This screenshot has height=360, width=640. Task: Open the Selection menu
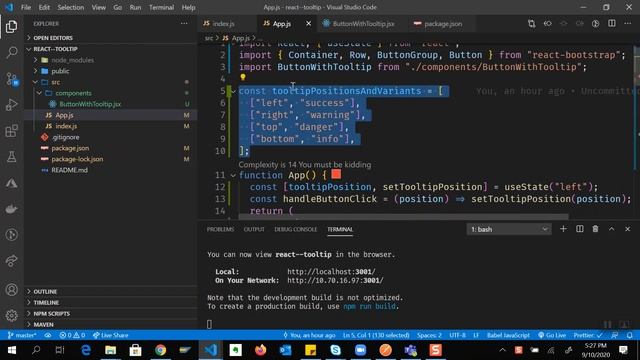[71, 7]
